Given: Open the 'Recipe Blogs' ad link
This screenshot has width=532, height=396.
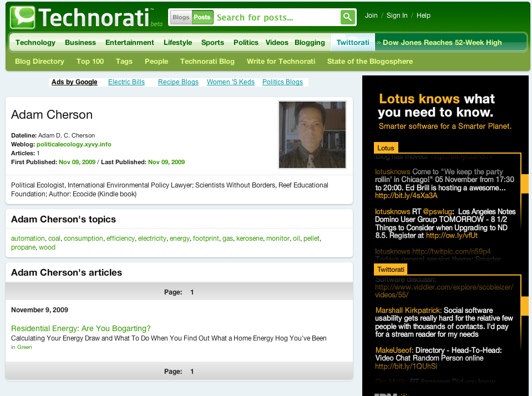Looking at the screenshot, I should coord(178,82).
